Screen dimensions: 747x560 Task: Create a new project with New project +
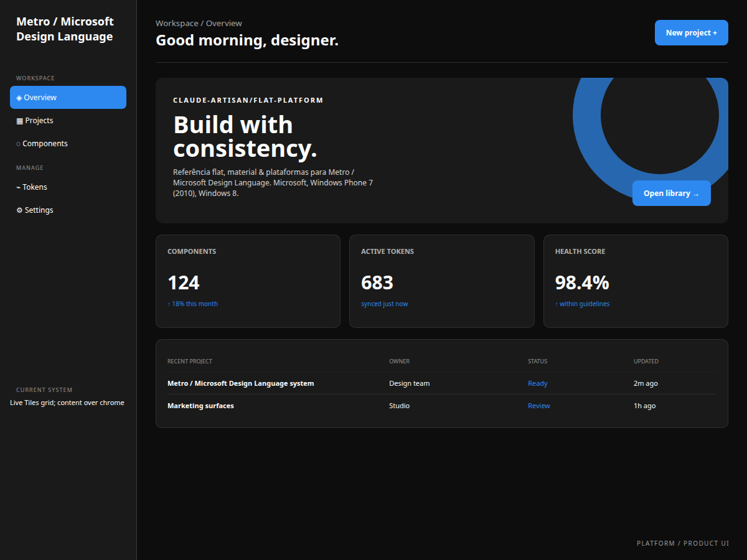pyautogui.click(x=692, y=33)
